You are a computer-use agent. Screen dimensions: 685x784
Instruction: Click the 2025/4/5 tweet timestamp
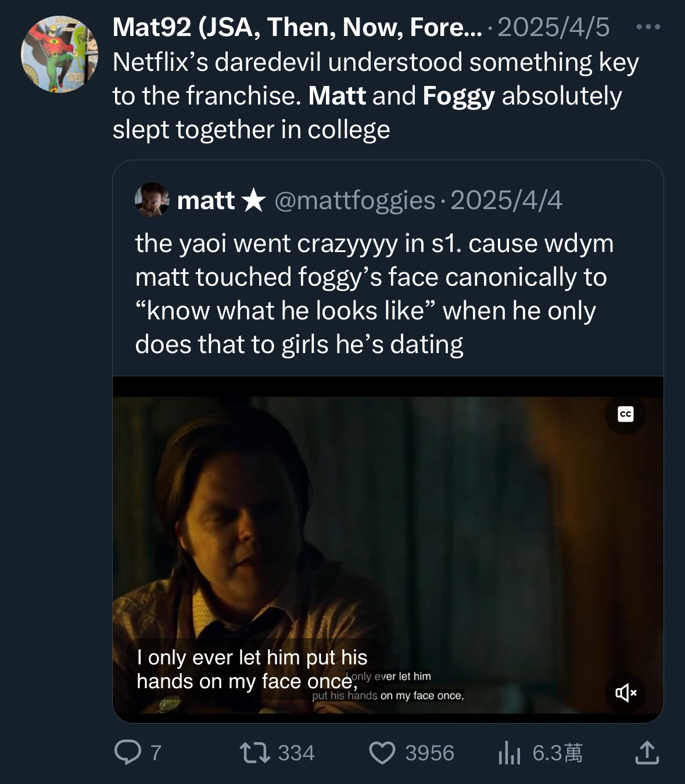coord(553,27)
